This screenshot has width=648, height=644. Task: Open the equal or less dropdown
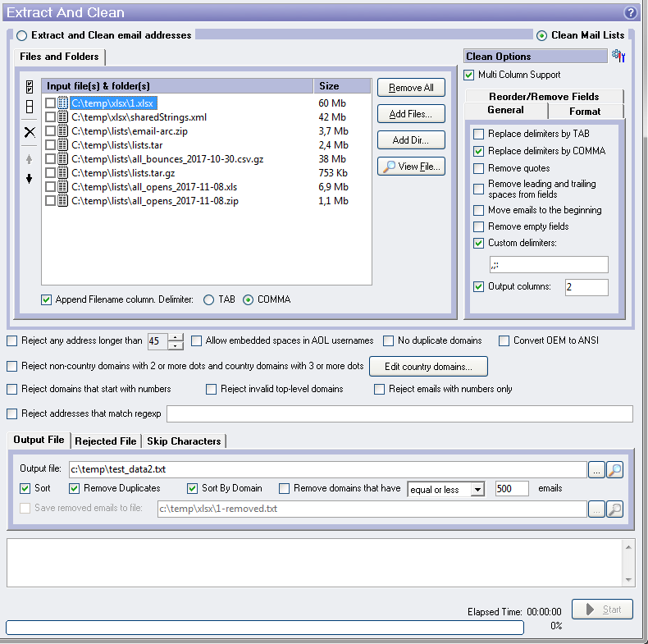click(x=446, y=489)
